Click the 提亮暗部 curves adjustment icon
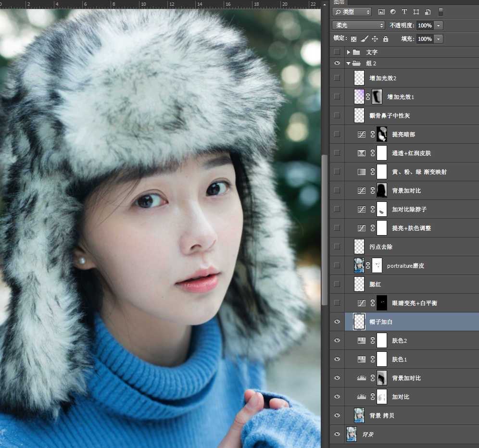Viewport: 479px width, 448px height. tap(361, 134)
